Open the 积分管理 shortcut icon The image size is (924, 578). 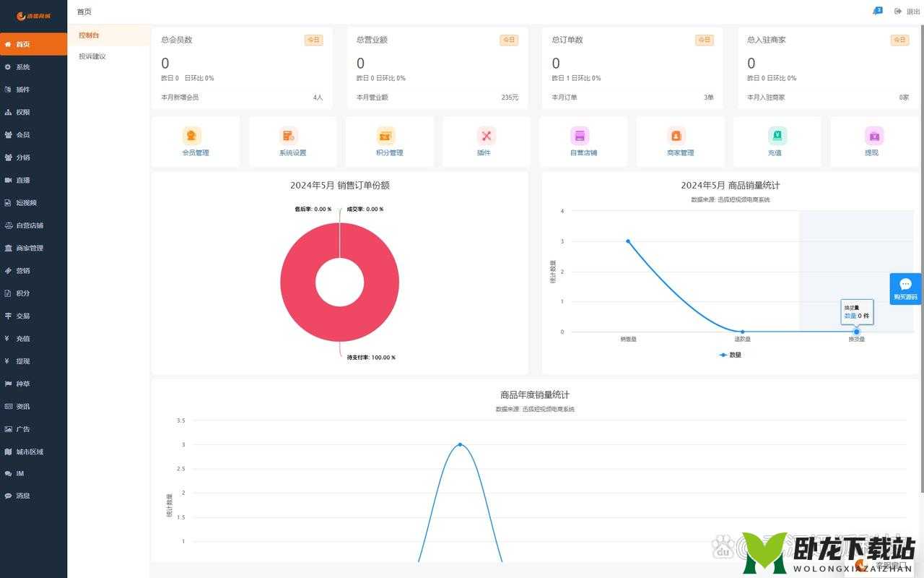tap(385, 135)
